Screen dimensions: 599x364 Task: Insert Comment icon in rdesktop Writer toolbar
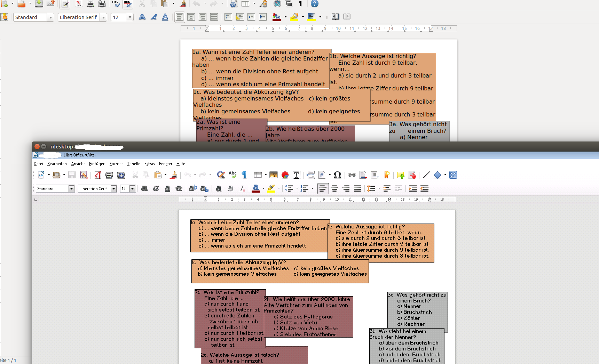(x=401, y=175)
